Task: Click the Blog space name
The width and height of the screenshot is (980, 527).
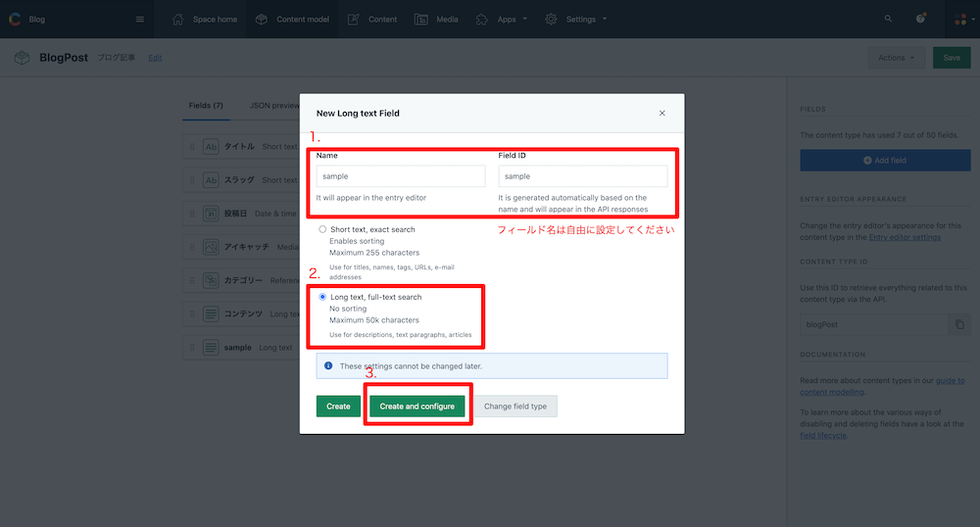Action: point(37,20)
